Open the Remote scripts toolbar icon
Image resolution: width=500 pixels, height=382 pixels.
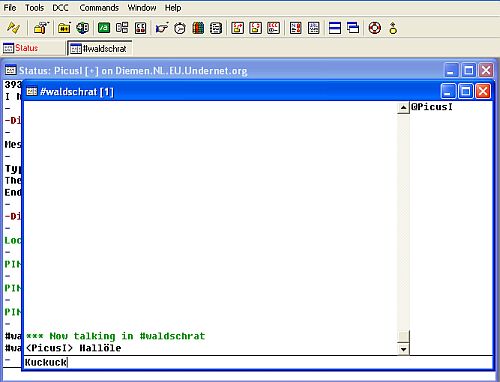tap(140, 28)
